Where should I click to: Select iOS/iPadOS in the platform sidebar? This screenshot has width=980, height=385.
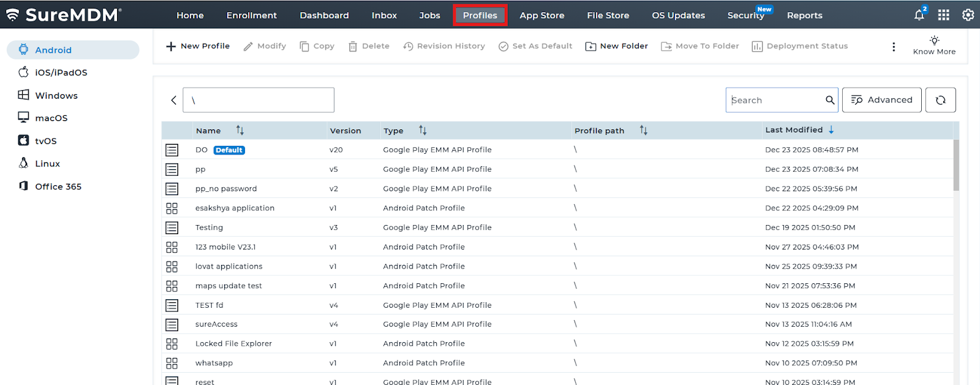(x=61, y=72)
